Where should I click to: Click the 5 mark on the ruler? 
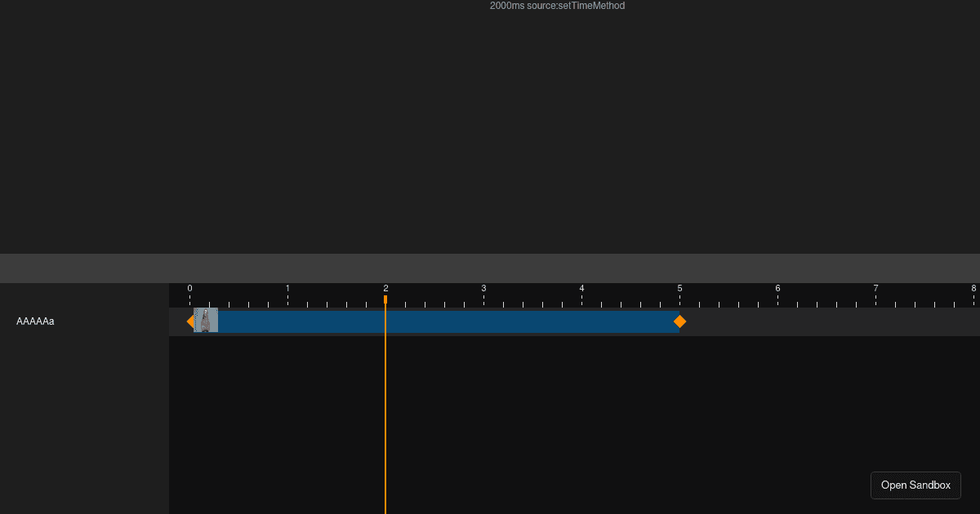tap(679, 288)
